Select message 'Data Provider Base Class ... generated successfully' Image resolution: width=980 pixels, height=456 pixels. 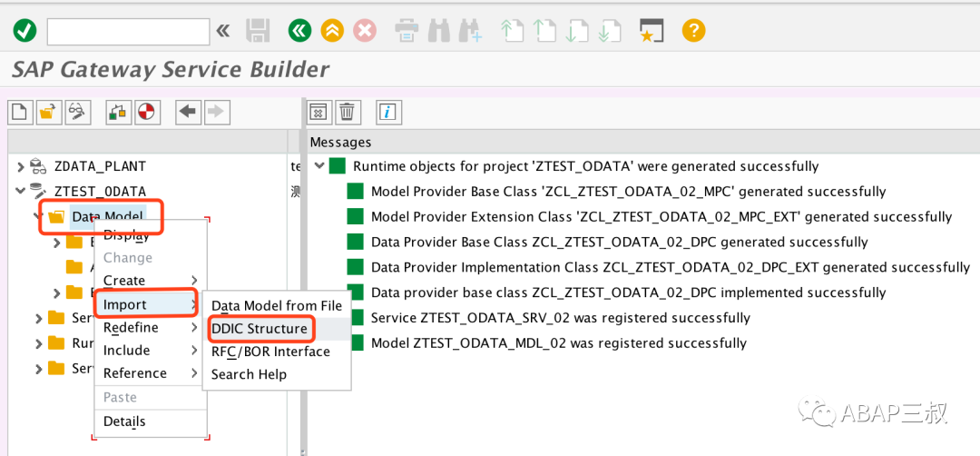point(620,242)
